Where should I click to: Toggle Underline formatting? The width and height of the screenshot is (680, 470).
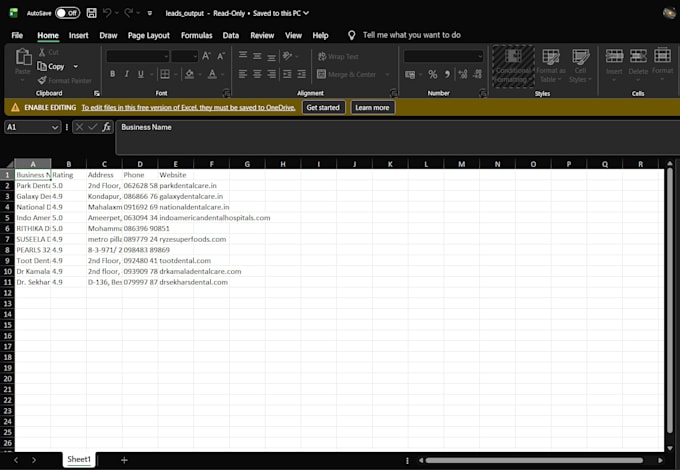141,74
